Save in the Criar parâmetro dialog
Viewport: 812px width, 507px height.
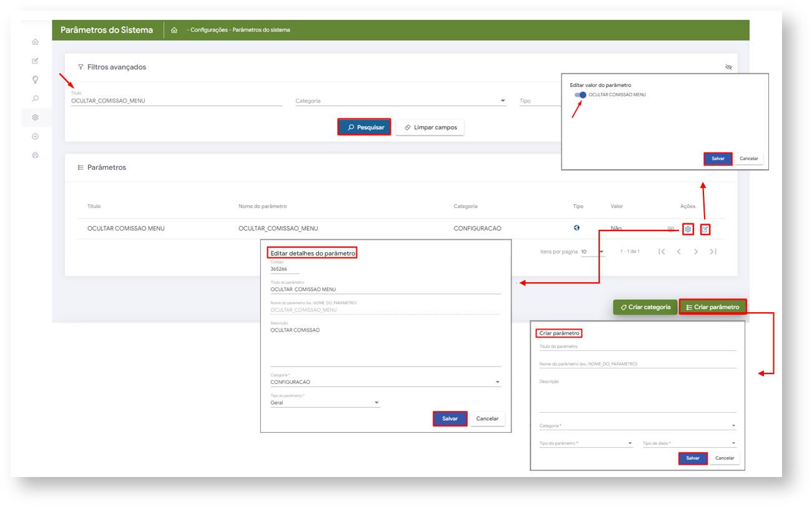[x=693, y=458]
